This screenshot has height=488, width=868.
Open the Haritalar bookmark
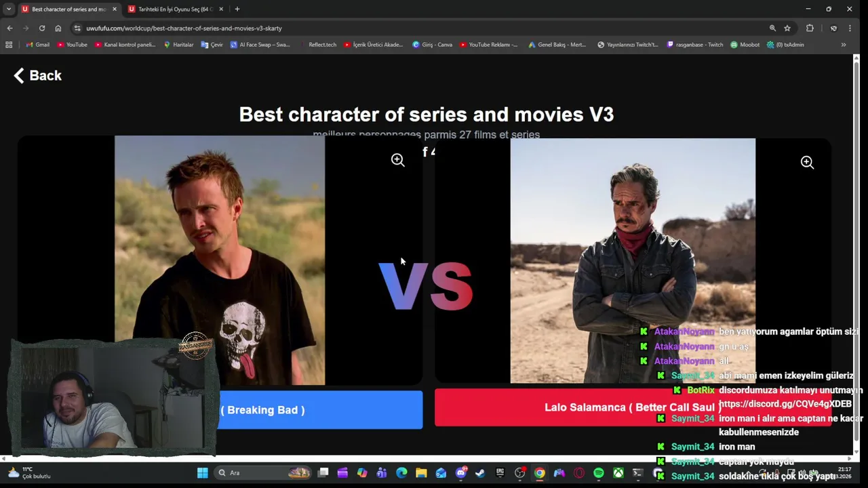(178, 45)
